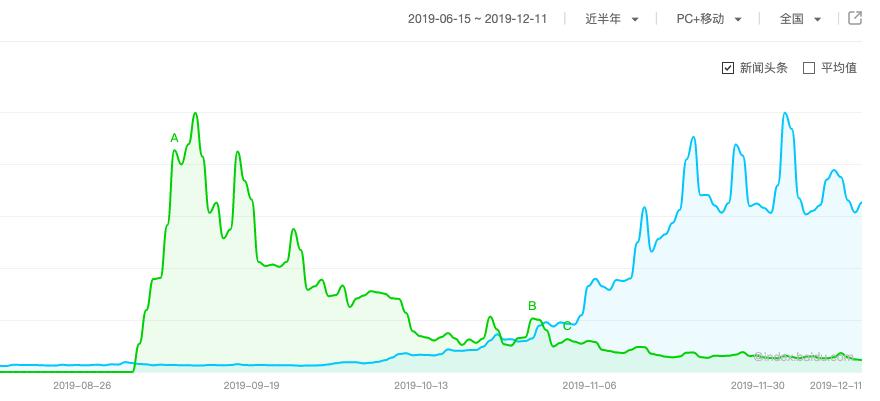The width and height of the screenshot is (880, 401).
Task: Select news marker C on the chart
Action: point(567,326)
